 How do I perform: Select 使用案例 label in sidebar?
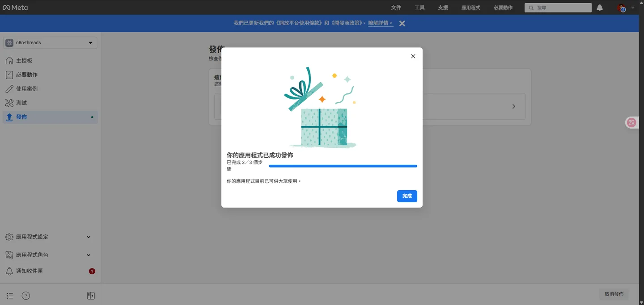(27, 89)
